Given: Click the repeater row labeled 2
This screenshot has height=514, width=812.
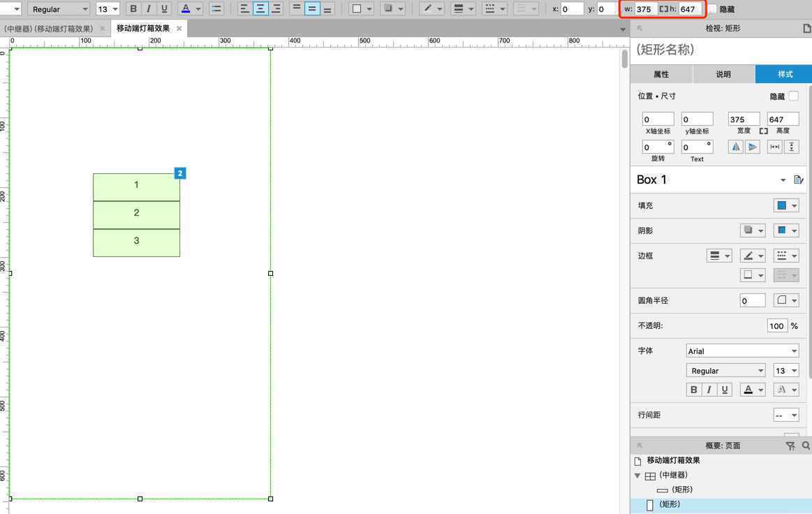Looking at the screenshot, I should [137, 215].
